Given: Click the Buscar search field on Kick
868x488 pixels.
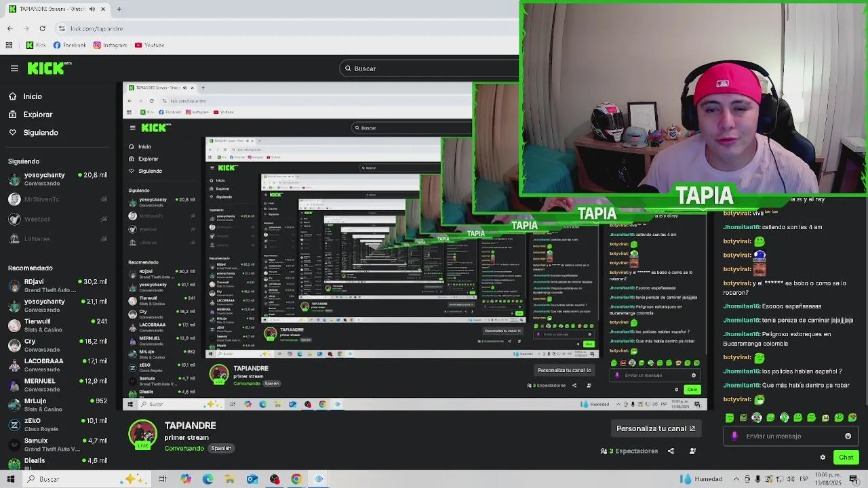Looking at the screenshot, I should point(431,68).
